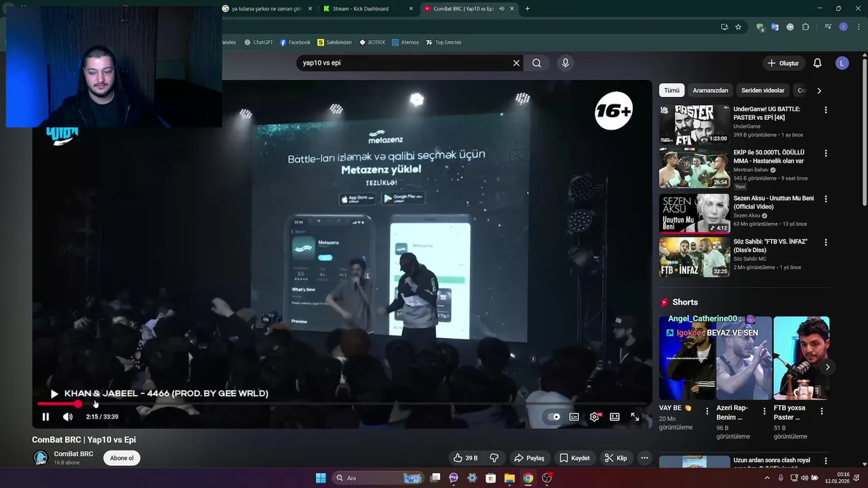Open the notifications bell

(817, 63)
